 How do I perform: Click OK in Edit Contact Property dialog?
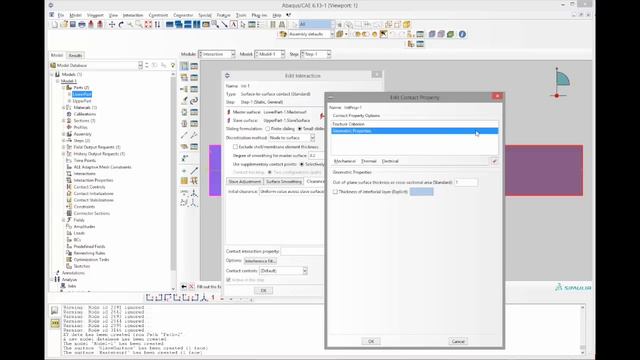click(x=371, y=341)
